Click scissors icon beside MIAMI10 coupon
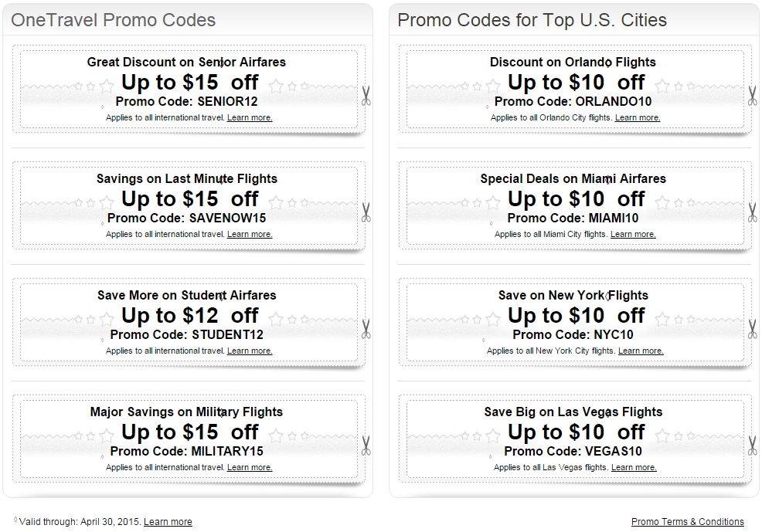Viewport: 762px width, 532px height. (x=752, y=212)
